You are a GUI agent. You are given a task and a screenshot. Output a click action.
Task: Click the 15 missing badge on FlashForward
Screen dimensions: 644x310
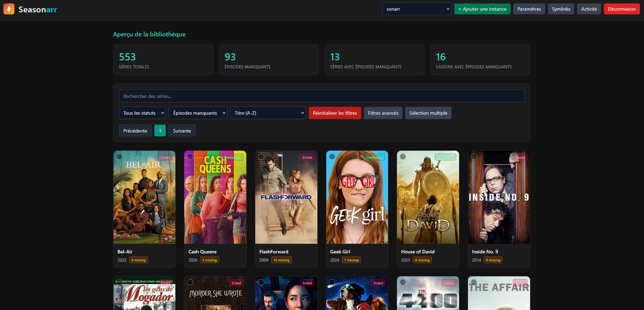click(x=281, y=260)
